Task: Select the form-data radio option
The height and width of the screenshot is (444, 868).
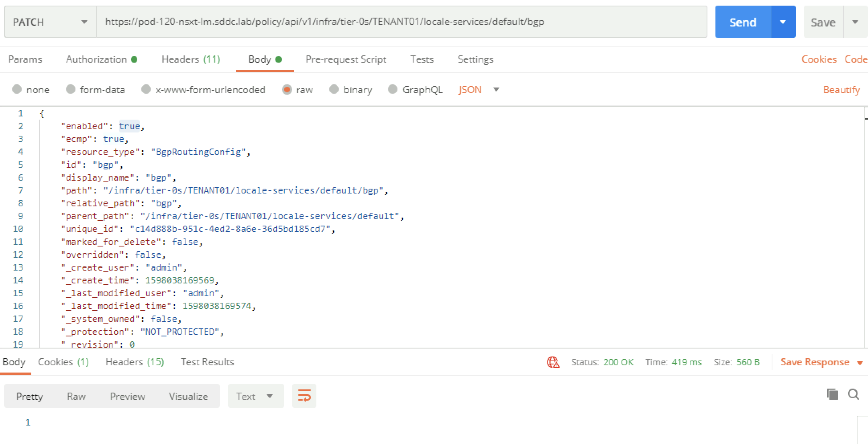Action: 71,90
